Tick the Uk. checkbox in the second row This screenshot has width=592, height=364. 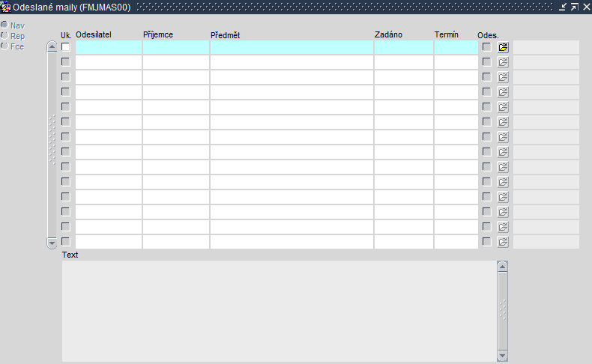coord(66,62)
